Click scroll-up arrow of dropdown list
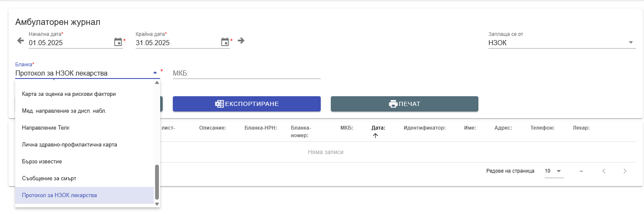 pyautogui.click(x=157, y=83)
